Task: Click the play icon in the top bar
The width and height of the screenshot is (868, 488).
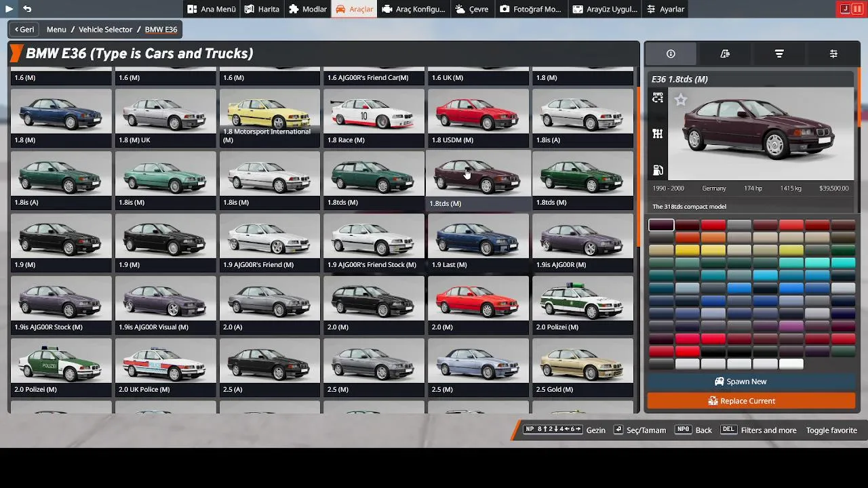Action: (x=9, y=9)
